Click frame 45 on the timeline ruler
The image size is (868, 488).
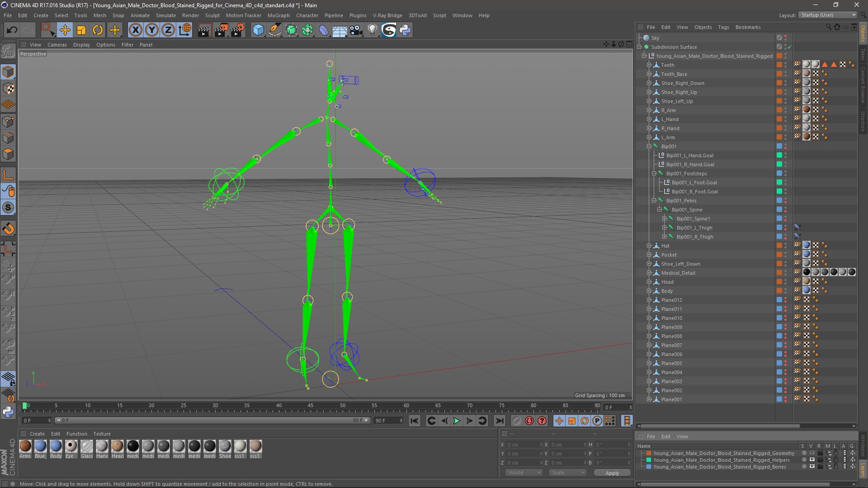point(311,406)
